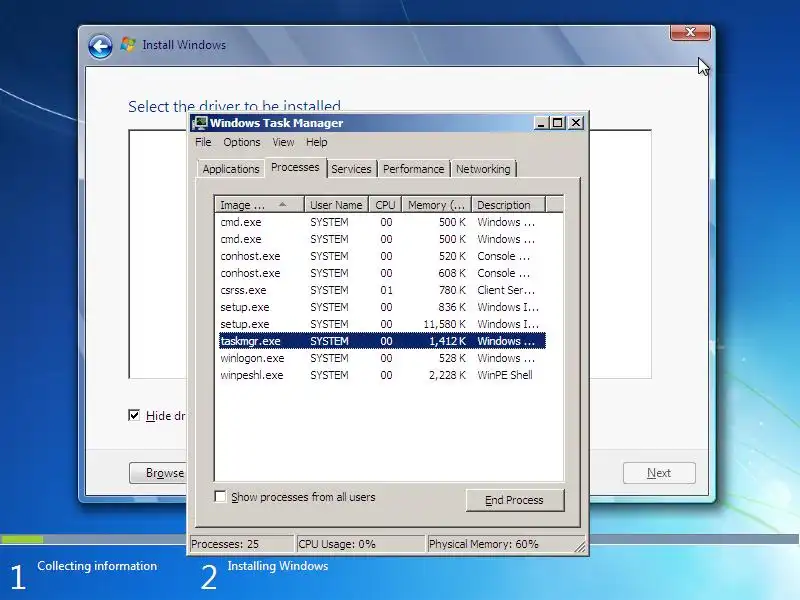
Task: Click the Collecting information step label
Action: 97,566
